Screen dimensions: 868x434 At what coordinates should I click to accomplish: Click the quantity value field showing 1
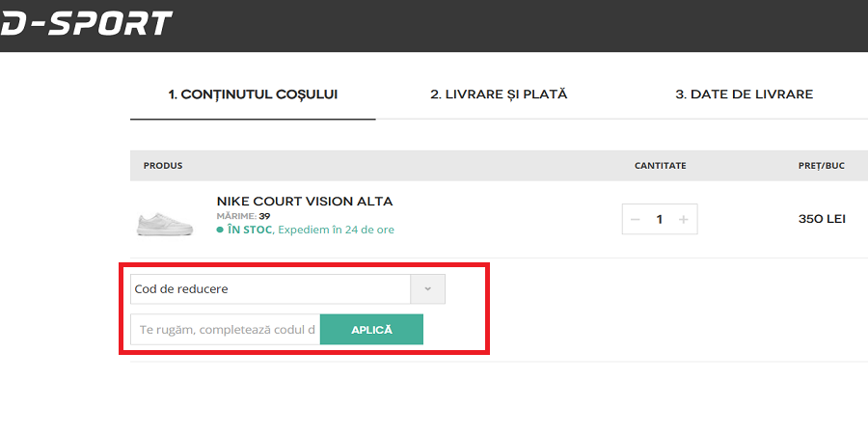click(660, 220)
